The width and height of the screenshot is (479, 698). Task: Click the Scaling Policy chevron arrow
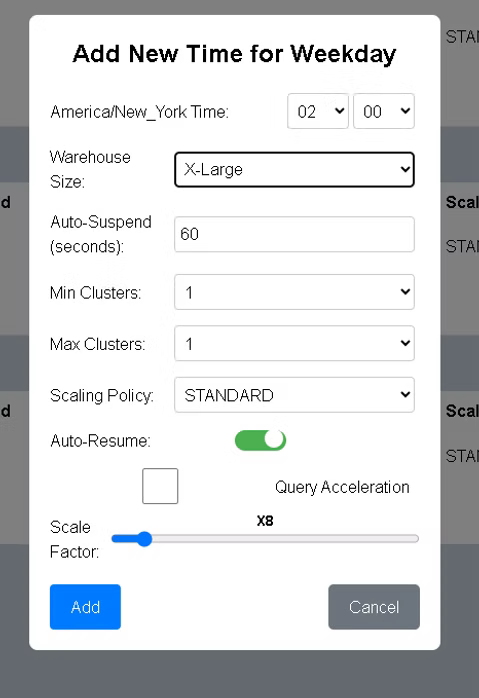coord(405,394)
